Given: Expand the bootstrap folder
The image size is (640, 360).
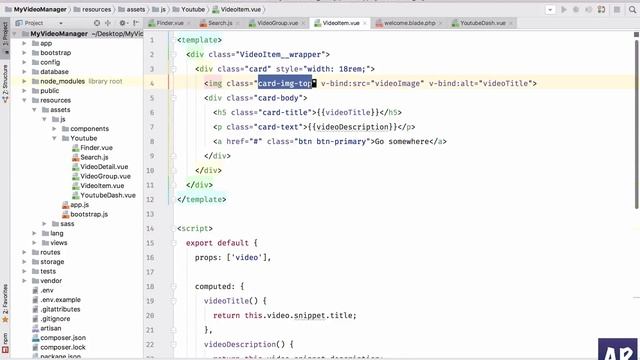Looking at the screenshot, I should (24, 53).
